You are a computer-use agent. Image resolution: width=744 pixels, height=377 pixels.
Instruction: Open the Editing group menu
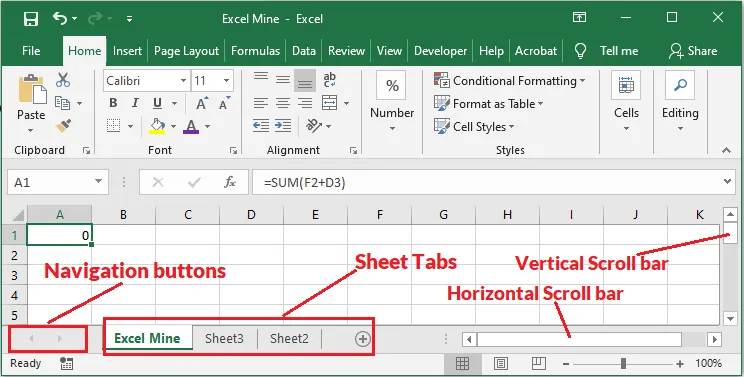click(x=680, y=102)
